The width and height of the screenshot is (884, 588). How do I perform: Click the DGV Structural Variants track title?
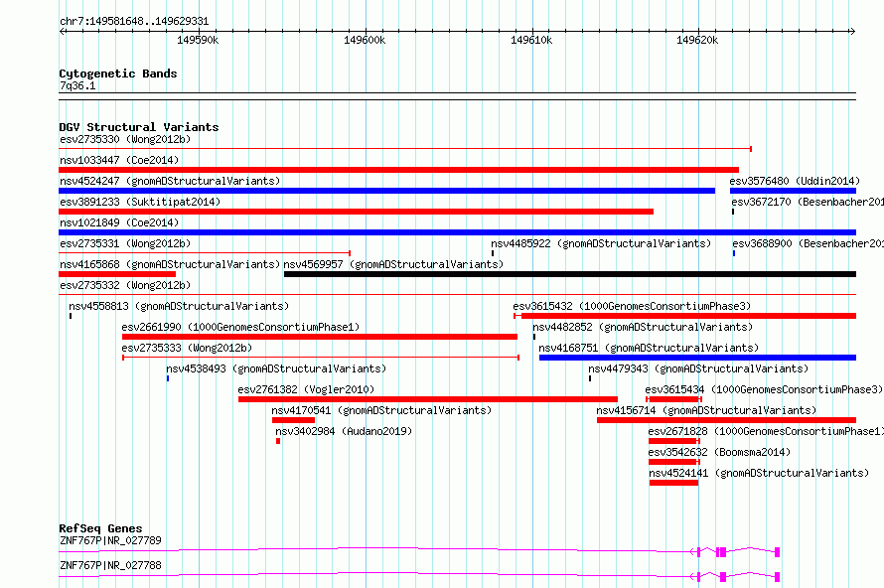[139, 127]
